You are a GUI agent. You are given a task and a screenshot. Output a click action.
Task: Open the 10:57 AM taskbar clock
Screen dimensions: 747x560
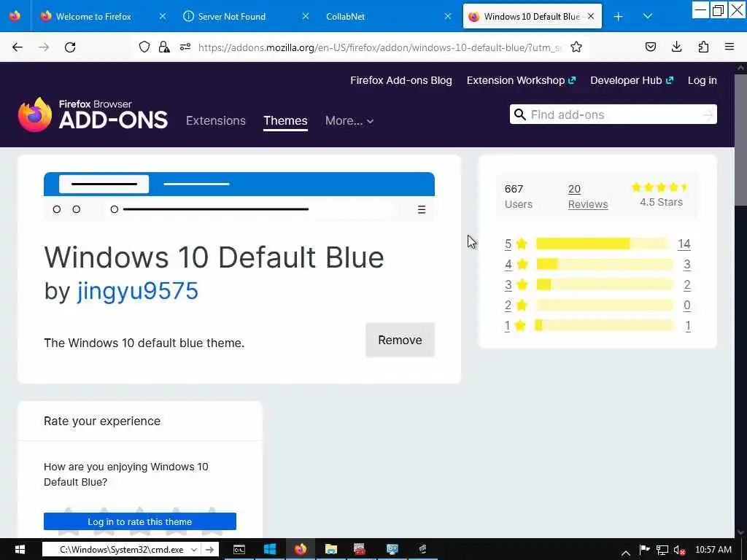(713, 550)
